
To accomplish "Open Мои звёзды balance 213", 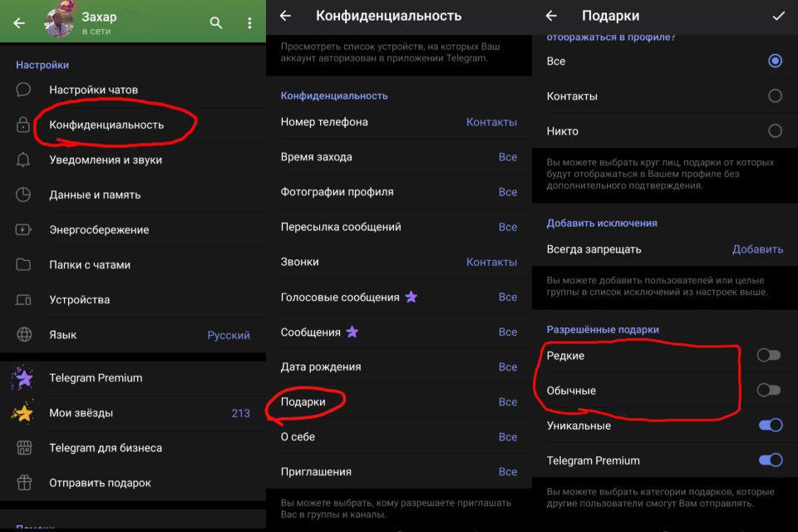I will click(133, 413).
